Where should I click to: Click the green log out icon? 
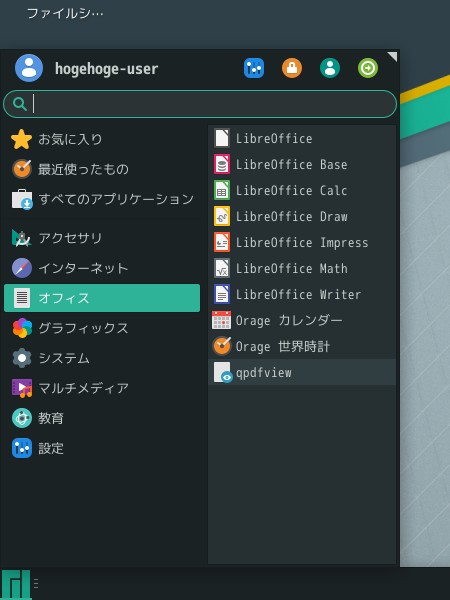(368, 68)
